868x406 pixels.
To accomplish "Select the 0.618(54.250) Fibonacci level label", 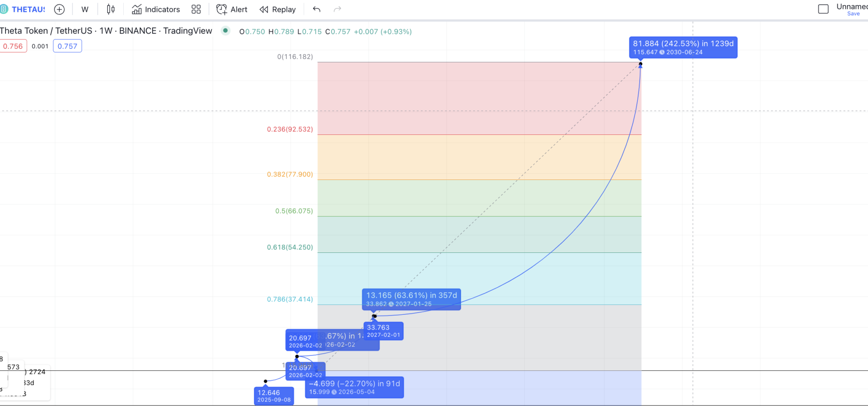I will point(290,247).
